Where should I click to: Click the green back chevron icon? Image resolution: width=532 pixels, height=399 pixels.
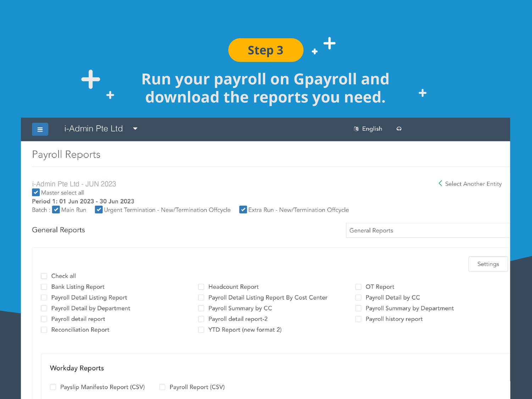click(440, 183)
